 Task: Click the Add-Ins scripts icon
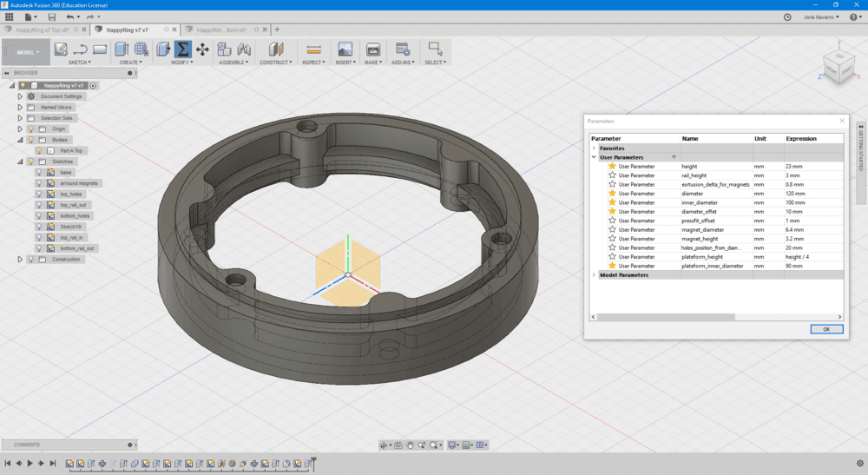[x=403, y=49]
